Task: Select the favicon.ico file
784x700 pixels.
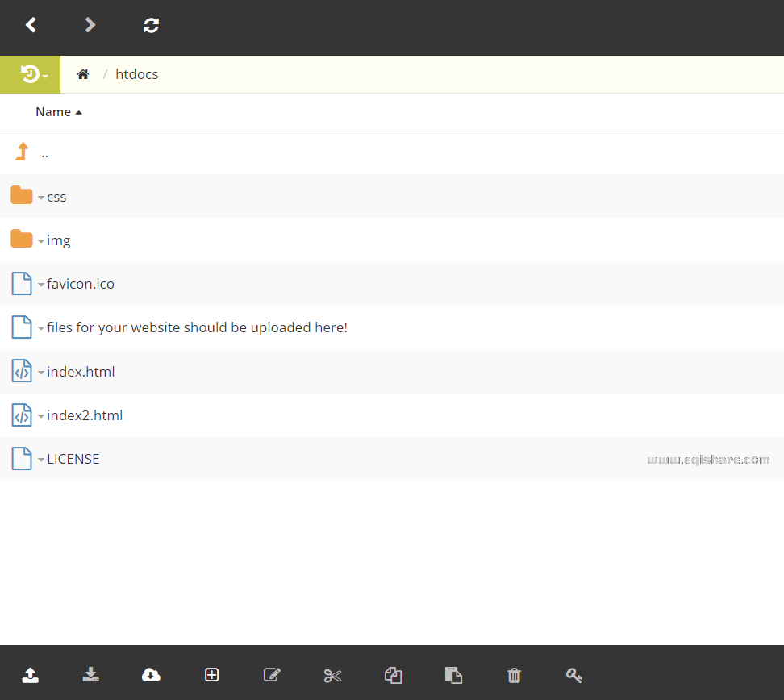Action: click(x=81, y=284)
